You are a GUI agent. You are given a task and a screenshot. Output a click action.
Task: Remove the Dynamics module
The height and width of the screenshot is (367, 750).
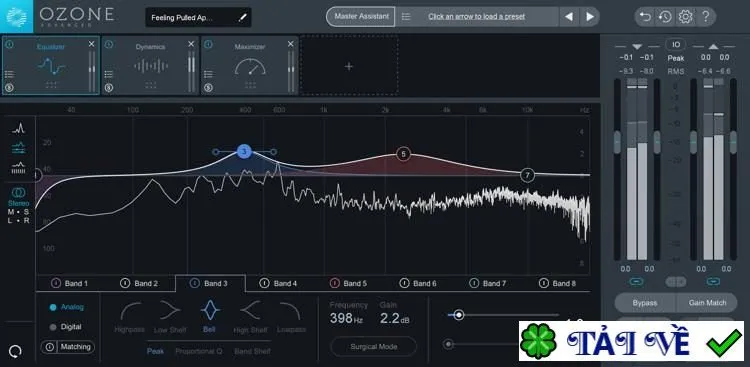click(x=191, y=44)
